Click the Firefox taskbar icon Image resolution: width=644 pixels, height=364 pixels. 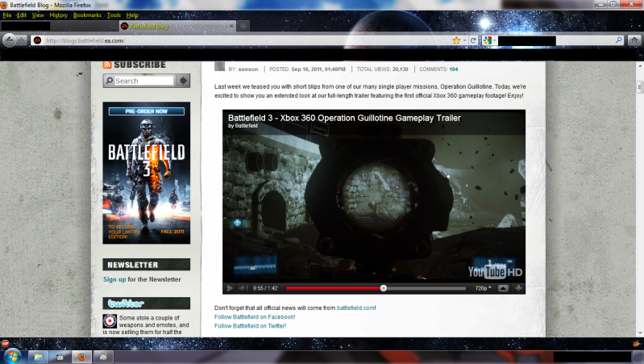pos(81,357)
